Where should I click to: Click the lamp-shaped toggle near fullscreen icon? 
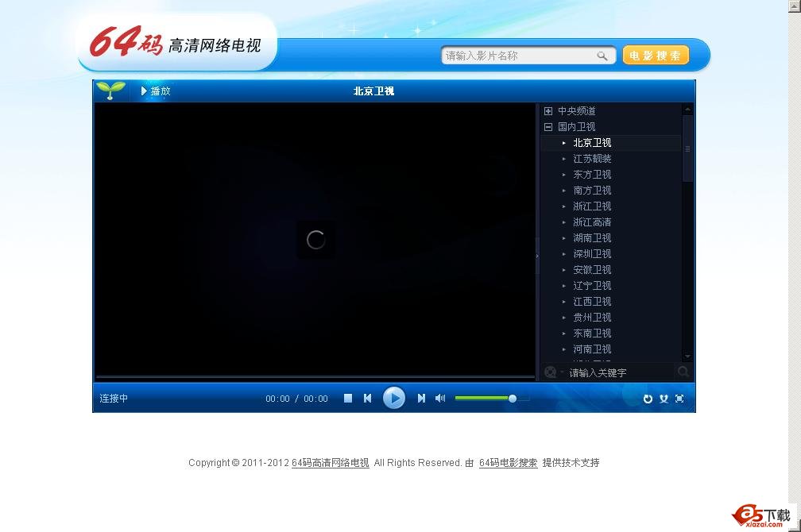664,399
